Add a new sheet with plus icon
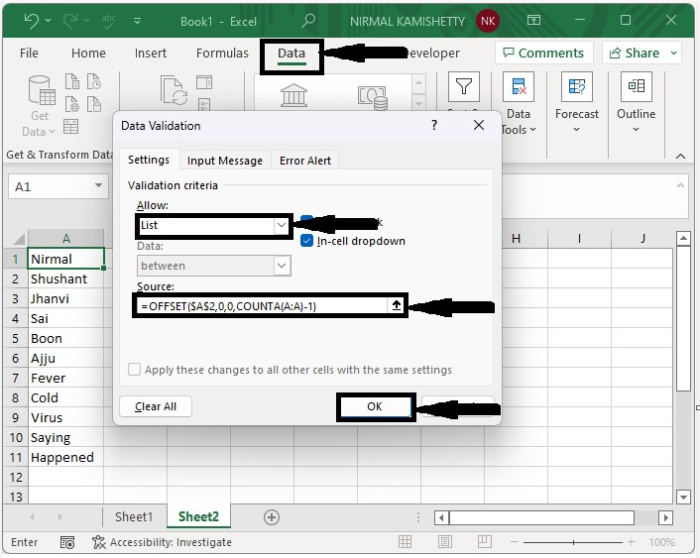Viewport: 700px width, 558px height. (271, 517)
